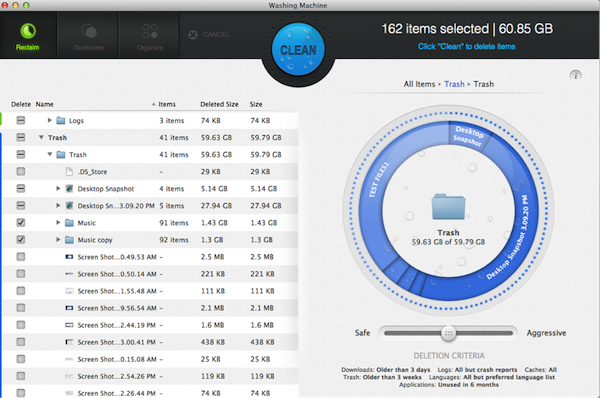Image resolution: width=600 pixels, height=398 pixels.
Task: Check the Screen Shot...2.54.26 PM delete checkbox
Action: (21, 376)
